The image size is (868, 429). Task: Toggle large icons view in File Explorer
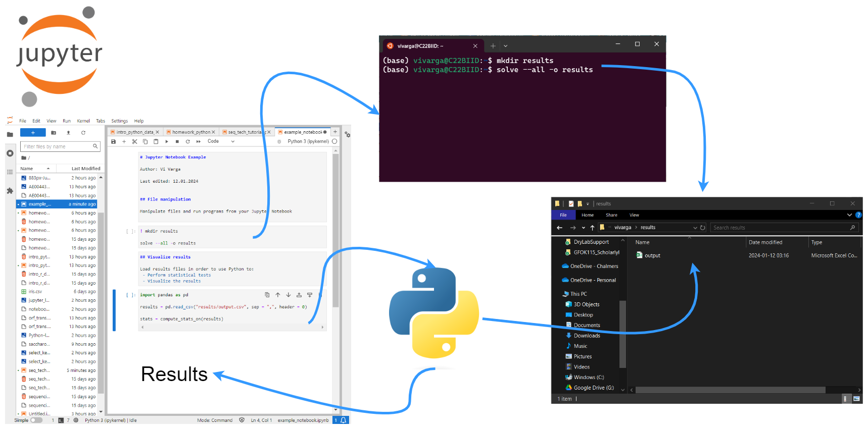[x=856, y=399]
